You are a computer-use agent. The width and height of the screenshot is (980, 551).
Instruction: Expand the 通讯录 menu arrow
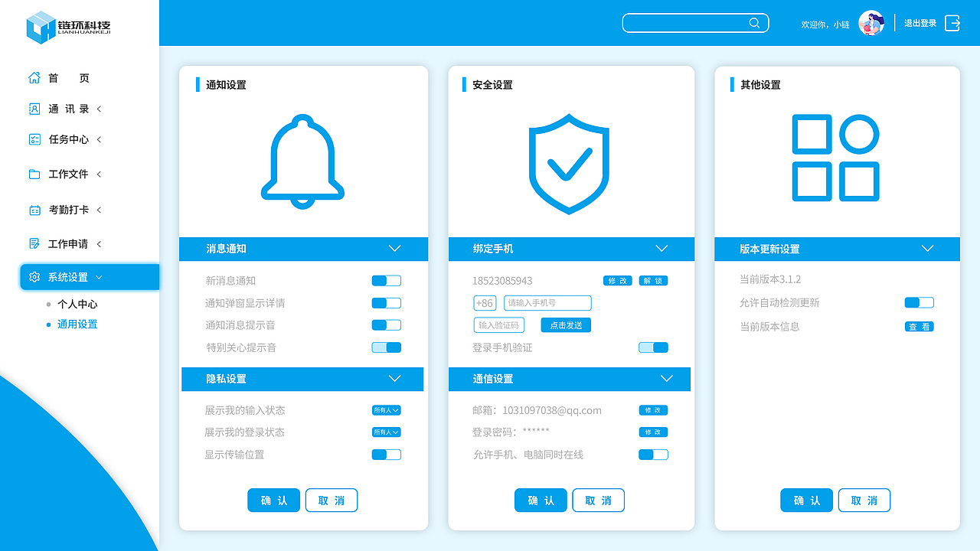coord(100,109)
